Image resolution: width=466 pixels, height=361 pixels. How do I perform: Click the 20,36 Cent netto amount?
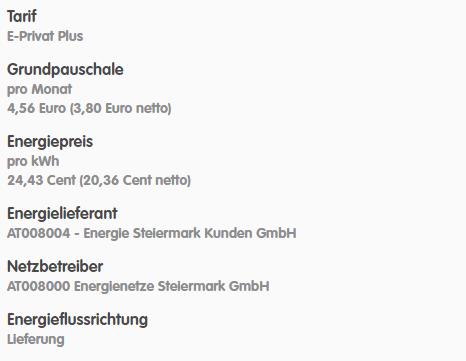pyautogui.click(x=135, y=180)
